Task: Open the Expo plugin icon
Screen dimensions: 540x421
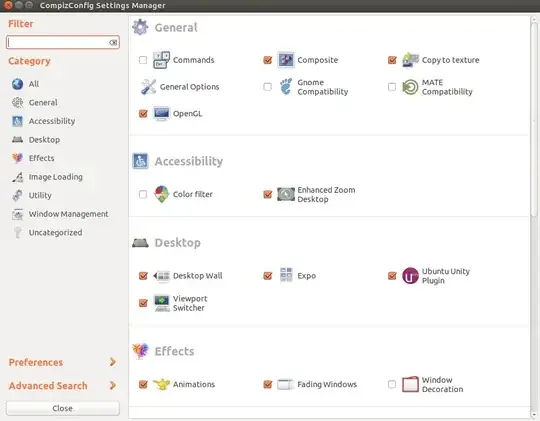Action: (286, 275)
